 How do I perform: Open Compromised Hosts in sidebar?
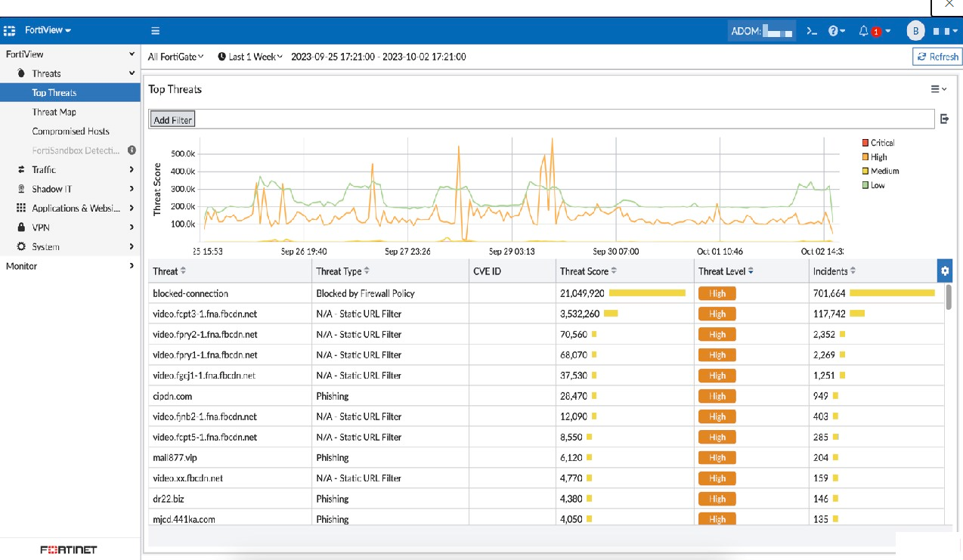tap(71, 131)
